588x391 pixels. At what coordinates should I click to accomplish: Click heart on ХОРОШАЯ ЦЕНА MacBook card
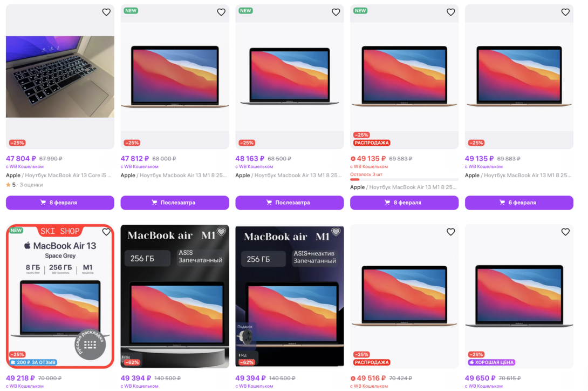[x=565, y=232]
